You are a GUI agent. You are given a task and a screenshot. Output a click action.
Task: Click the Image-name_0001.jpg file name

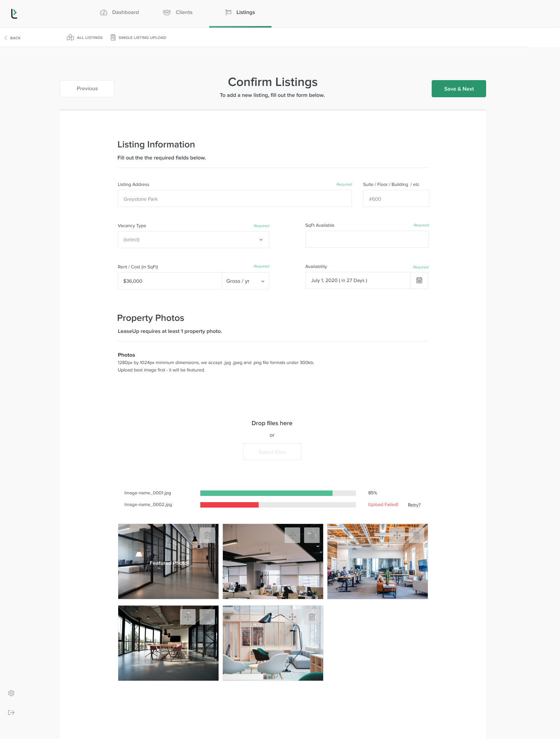click(x=148, y=493)
